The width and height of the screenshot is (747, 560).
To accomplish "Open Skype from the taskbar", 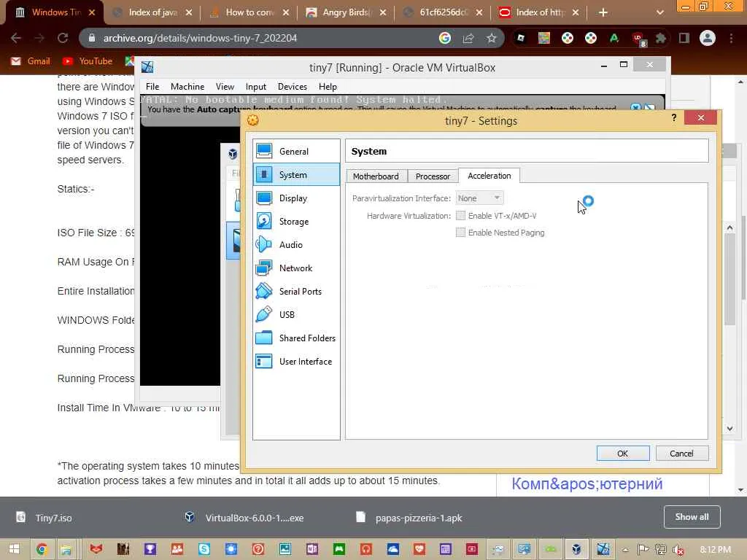I will pyautogui.click(x=204, y=549).
